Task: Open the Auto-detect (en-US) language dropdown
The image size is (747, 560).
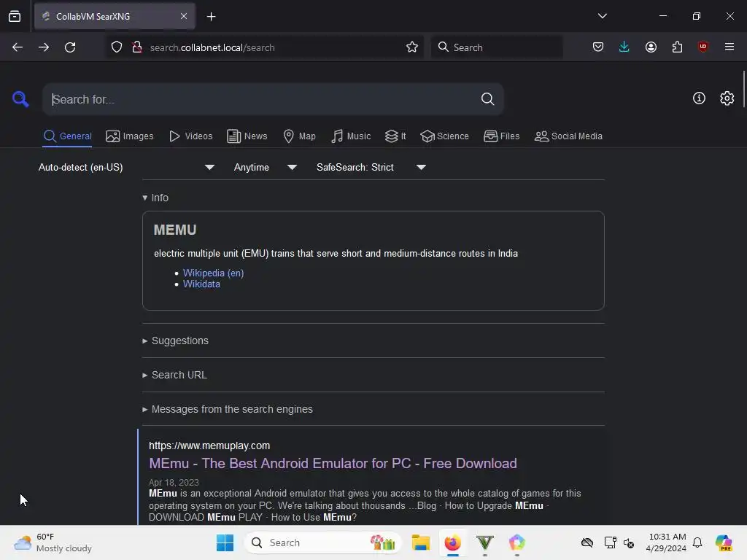Action: tap(126, 167)
